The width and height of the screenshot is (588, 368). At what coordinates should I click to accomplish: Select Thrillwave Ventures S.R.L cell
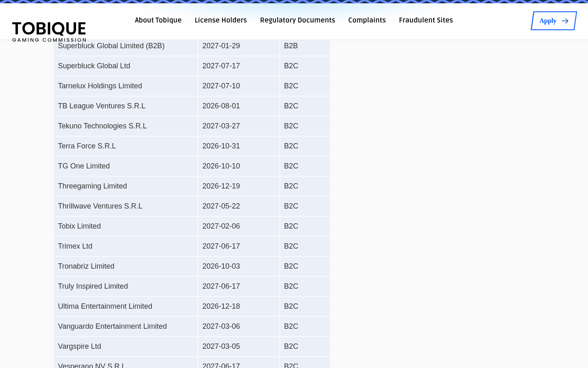tap(126, 206)
